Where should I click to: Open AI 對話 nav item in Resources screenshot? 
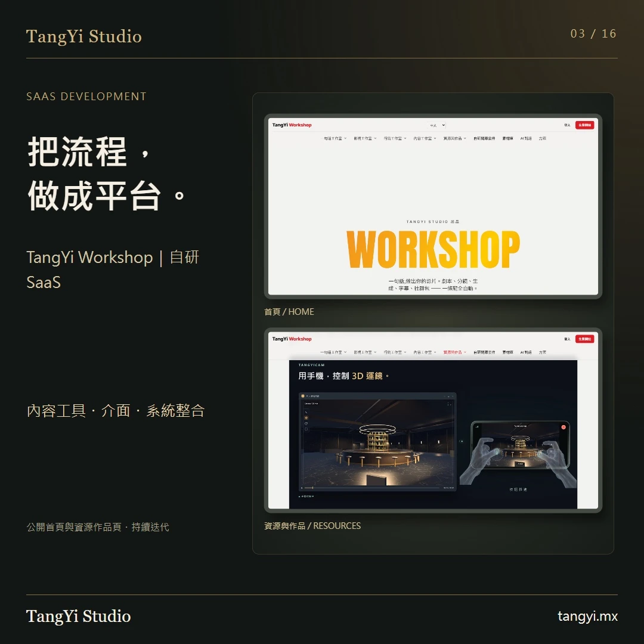pyautogui.click(x=526, y=352)
